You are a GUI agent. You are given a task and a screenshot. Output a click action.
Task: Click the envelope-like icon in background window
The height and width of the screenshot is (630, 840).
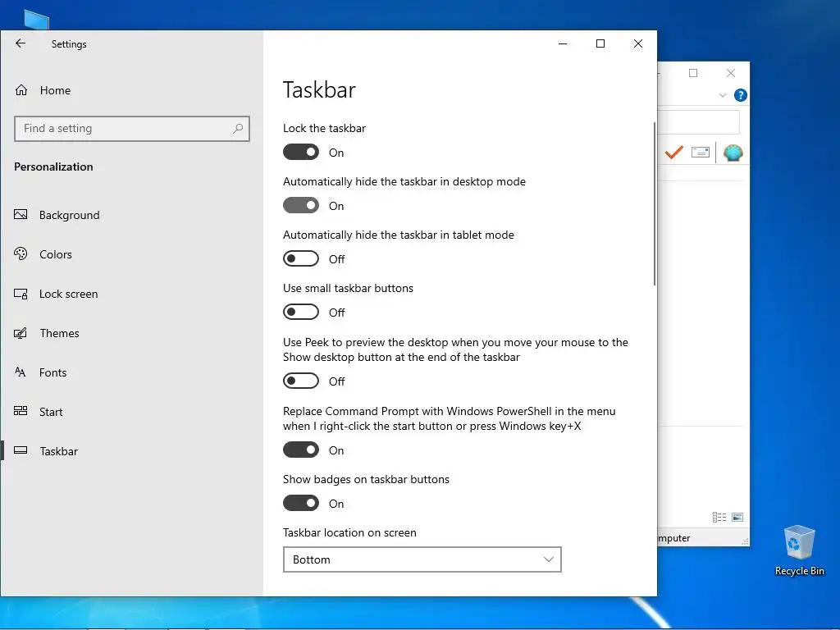click(701, 153)
